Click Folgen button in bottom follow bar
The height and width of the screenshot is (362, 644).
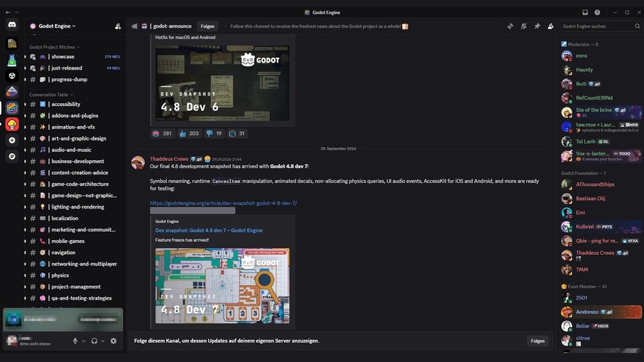click(x=537, y=341)
